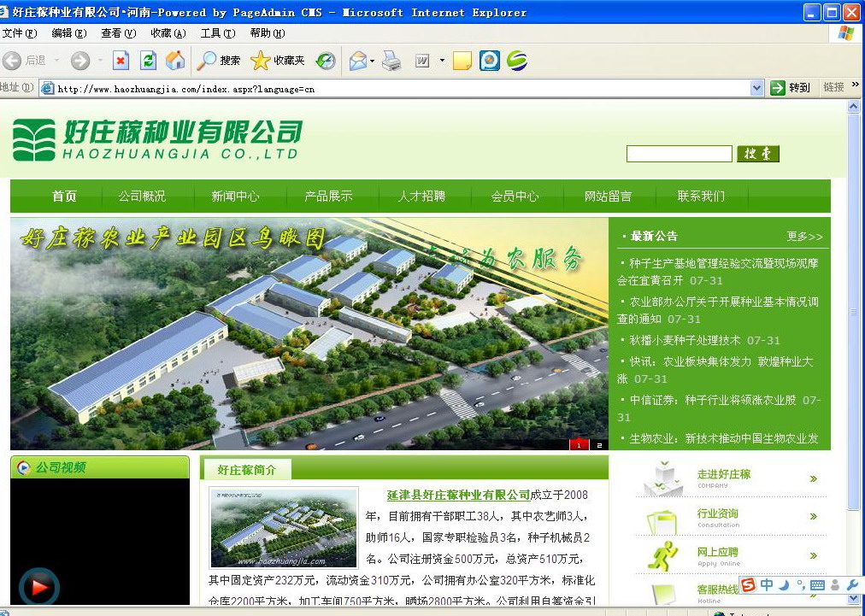This screenshot has height=616, width=865.
Task: Open dropdown next to Mail icon
Action: point(373,61)
